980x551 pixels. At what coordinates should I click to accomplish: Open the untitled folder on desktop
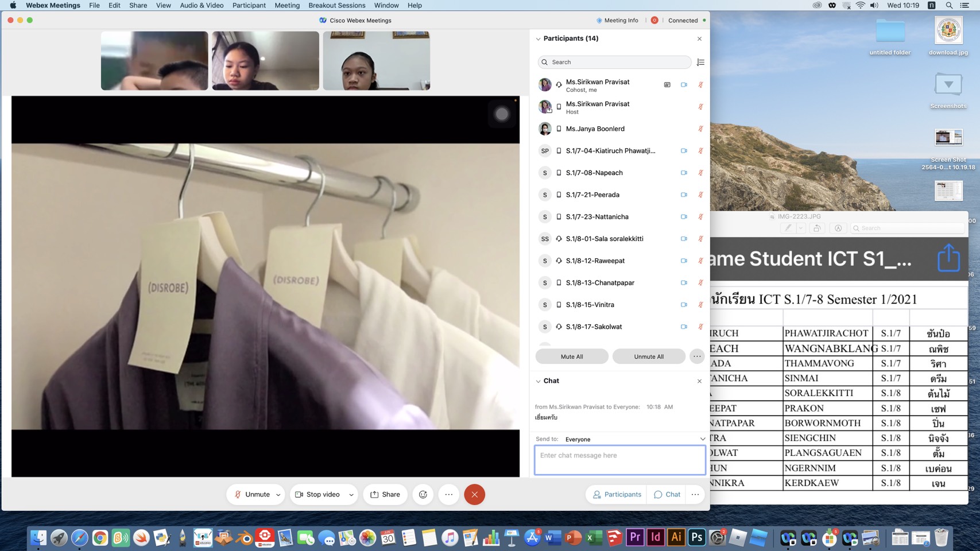pos(890,36)
